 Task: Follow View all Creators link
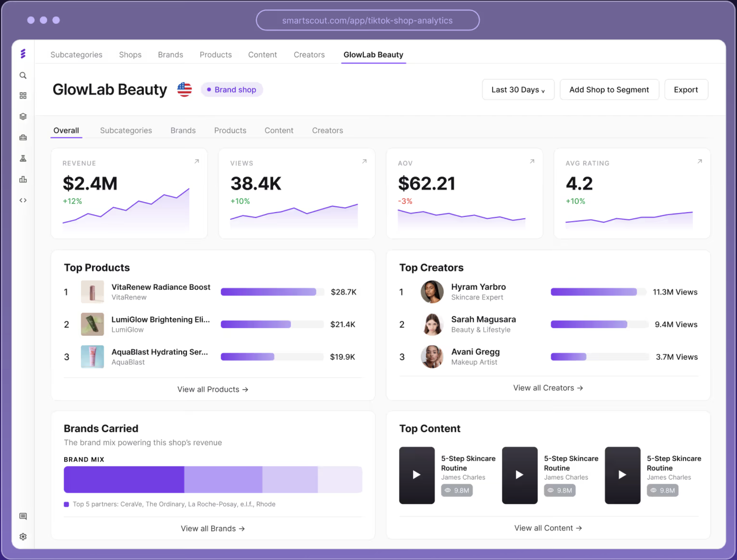click(548, 388)
